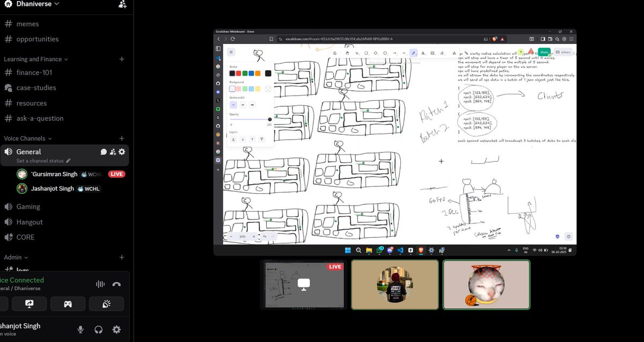This screenshot has width=644, height=342.
Task: Select the hand pan tool in Excalidraw
Action: [x=348, y=53]
